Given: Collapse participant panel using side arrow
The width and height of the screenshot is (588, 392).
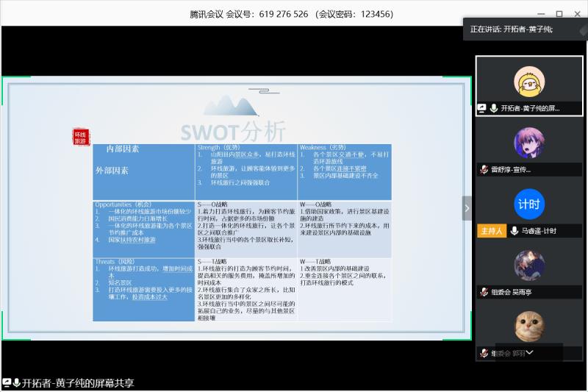Looking at the screenshot, I should [467, 208].
